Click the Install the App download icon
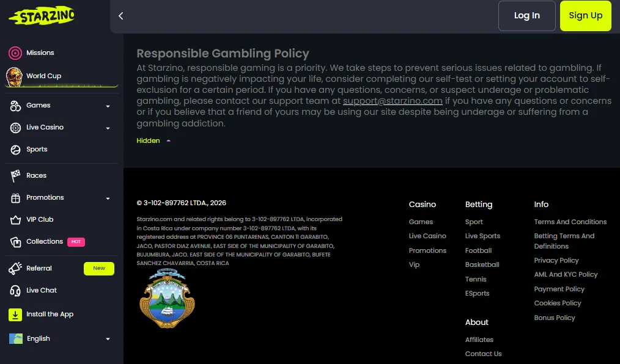 [x=15, y=315]
